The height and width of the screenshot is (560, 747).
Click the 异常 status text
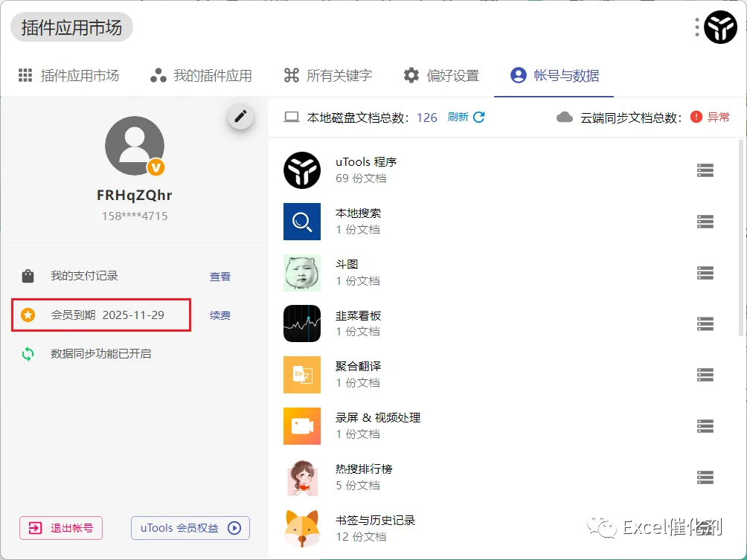(x=719, y=118)
